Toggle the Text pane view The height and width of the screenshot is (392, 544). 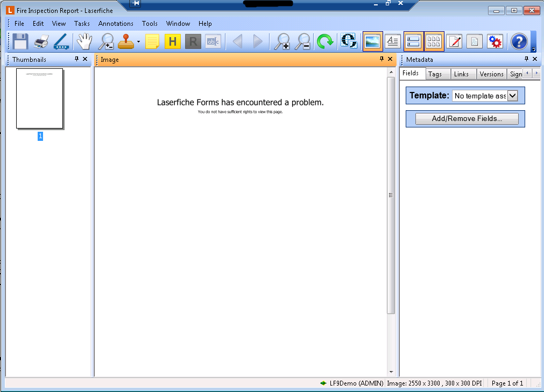click(x=393, y=41)
